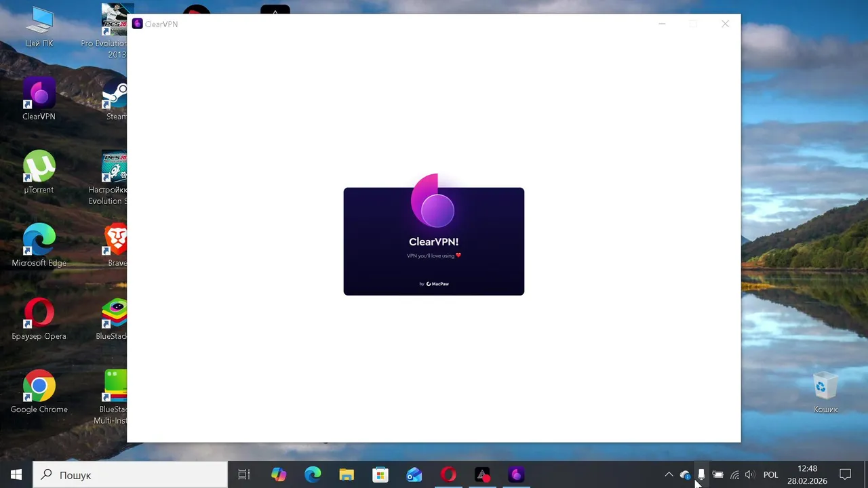Screen dimensions: 868x488
Task: Open clock showing 12:48 28.02.2026
Action: [807, 474]
